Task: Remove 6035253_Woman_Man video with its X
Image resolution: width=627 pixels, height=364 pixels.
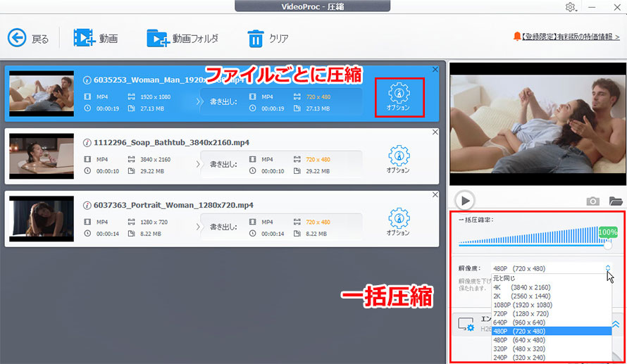Action: tap(435, 70)
